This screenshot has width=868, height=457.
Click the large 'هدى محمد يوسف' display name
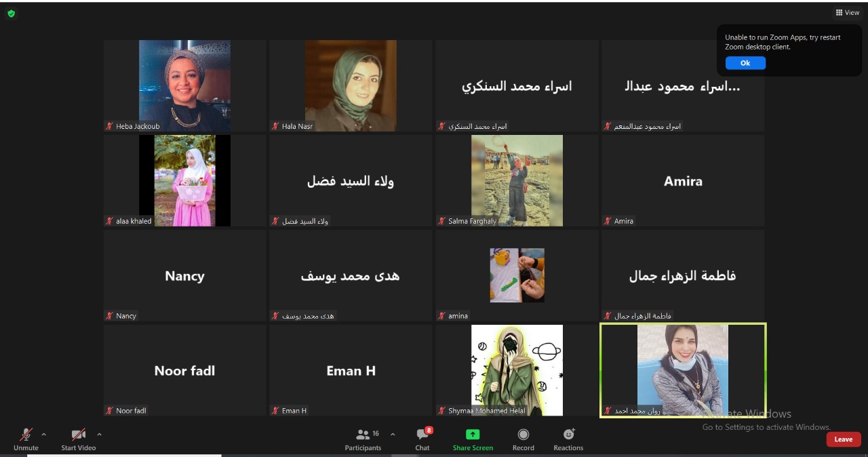point(351,276)
